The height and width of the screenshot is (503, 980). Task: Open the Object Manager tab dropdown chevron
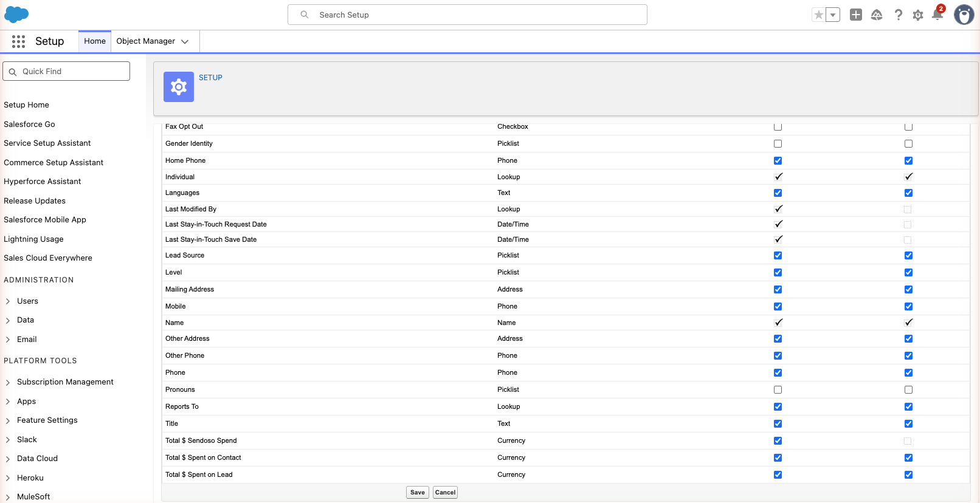pos(185,41)
